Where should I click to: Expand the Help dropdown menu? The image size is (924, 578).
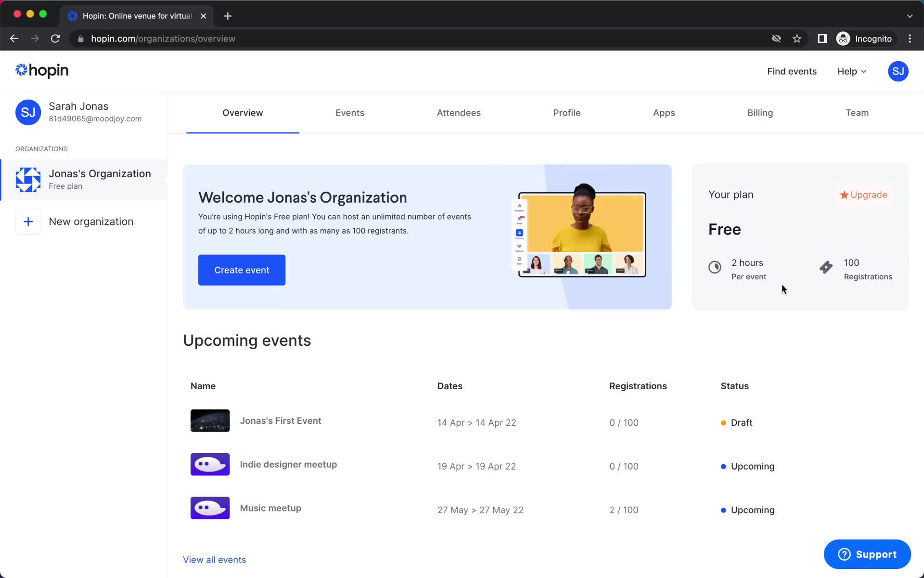pos(852,71)
